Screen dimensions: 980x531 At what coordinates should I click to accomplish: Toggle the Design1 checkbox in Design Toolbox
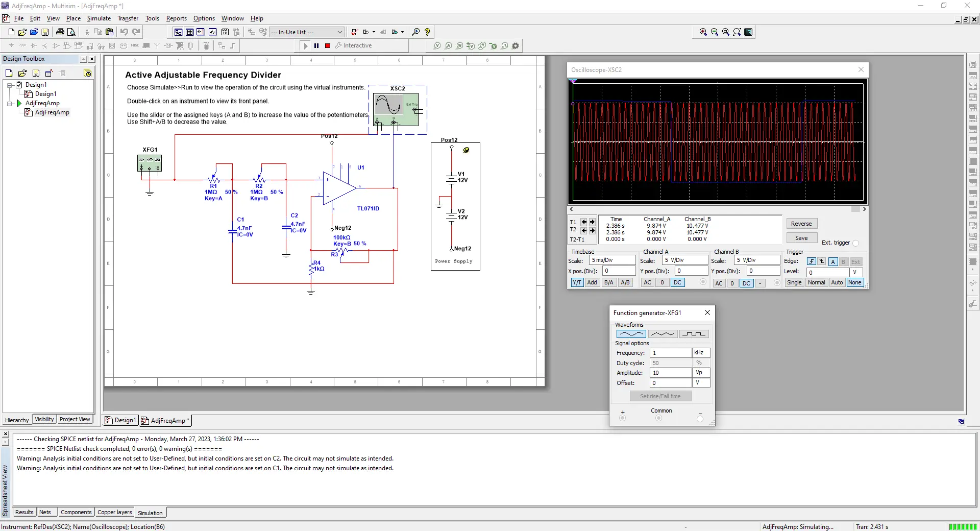click(x=19, y=85)
